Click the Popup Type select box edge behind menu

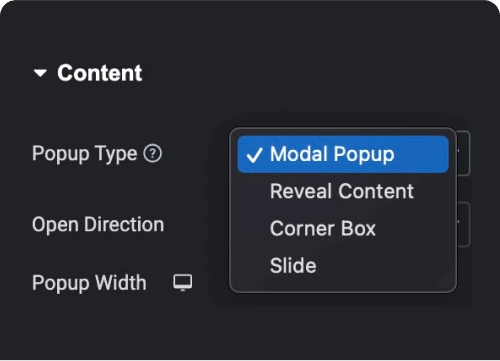[464, 153]
